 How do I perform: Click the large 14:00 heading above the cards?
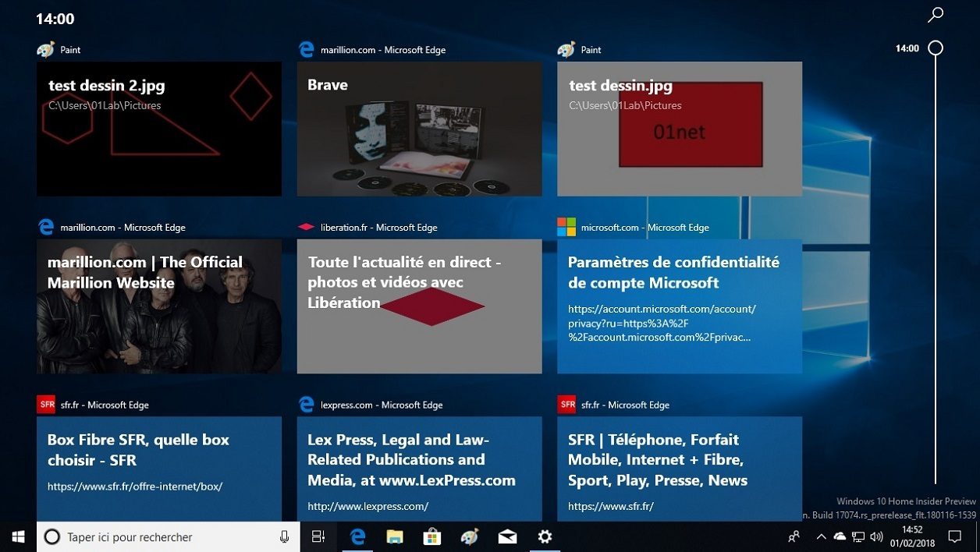[55, 19]
